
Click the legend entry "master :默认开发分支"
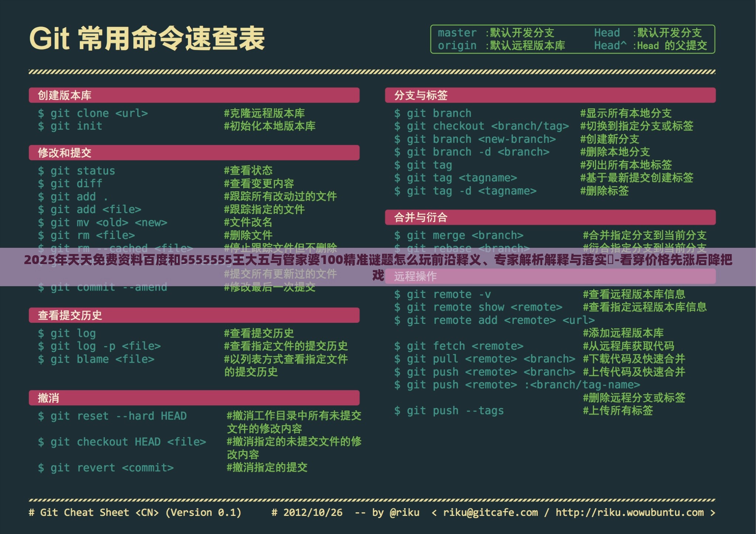pos(496,33)
